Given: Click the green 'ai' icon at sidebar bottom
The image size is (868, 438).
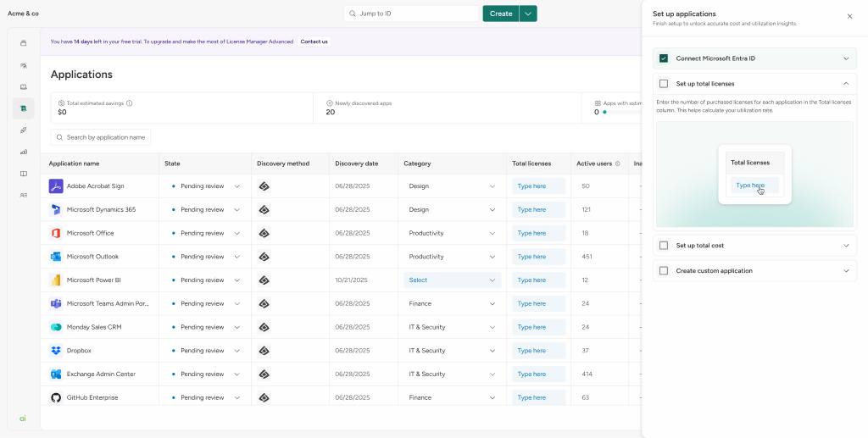Looking at the screenshot, I should coord(23,419).
